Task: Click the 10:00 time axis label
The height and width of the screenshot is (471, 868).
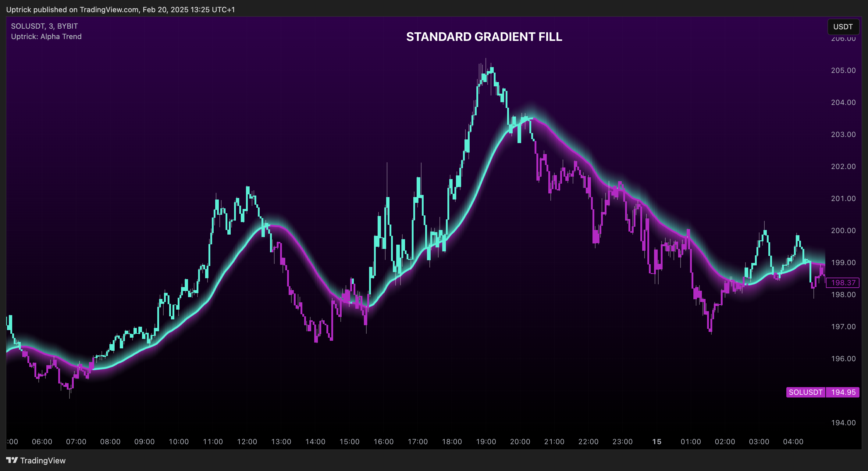Action: pyautogui.click(x=179, y=442)
